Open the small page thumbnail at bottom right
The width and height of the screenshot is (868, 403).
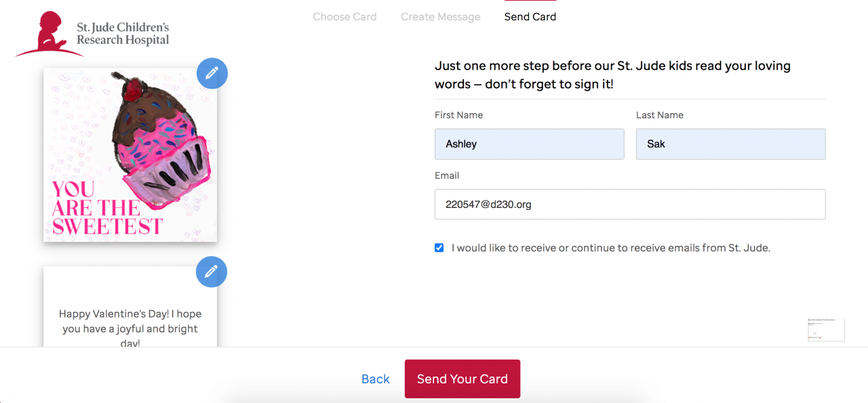click(825, 330)
